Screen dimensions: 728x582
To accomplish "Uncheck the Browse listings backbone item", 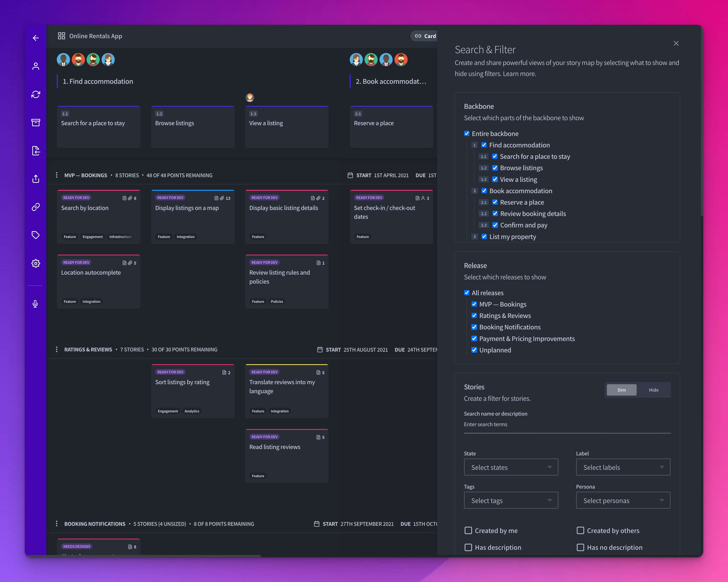I will pyautogui.click(x=495, y=168).
